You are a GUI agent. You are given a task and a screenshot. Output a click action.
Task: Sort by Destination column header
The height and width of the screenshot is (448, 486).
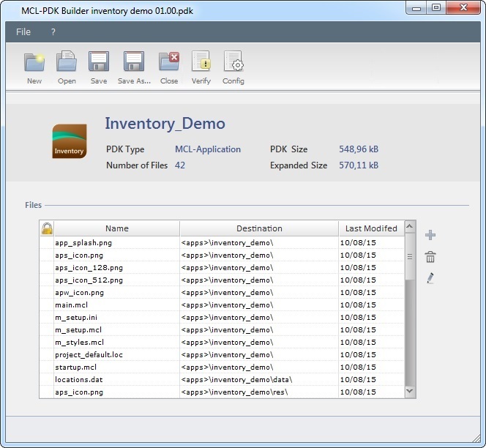pyautogui.click(x=259, y=228)
